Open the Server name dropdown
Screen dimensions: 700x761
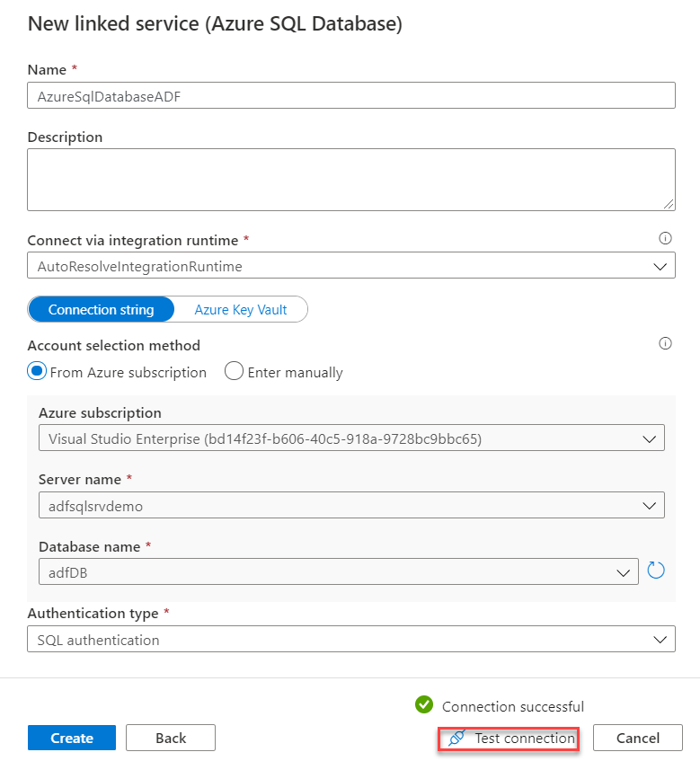(351, 505)
